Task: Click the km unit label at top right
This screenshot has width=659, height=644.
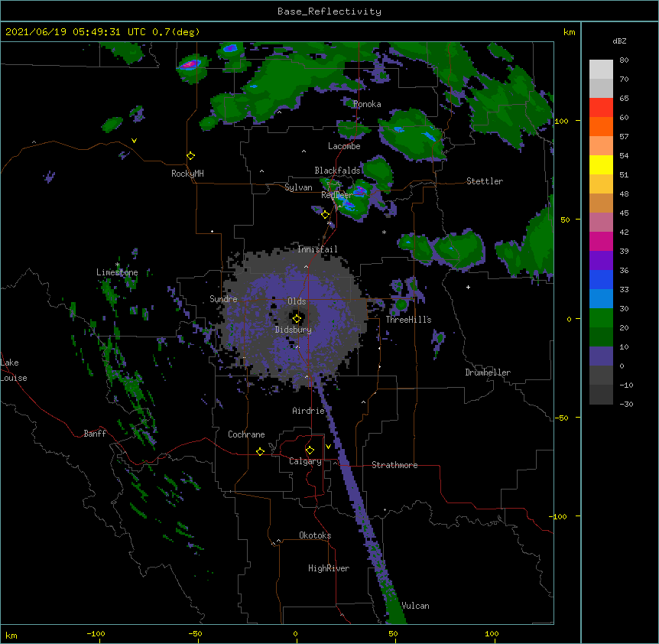Action: [x=570, y=32]
